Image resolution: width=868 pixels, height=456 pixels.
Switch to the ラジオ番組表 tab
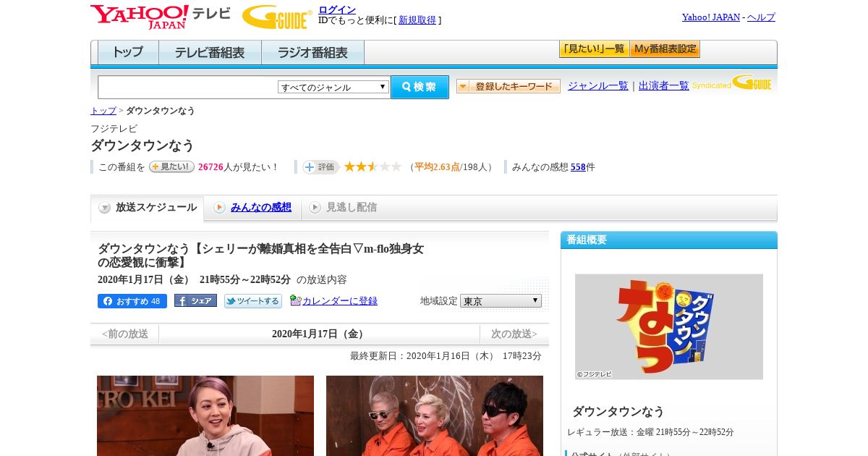(x=312, y=53)
